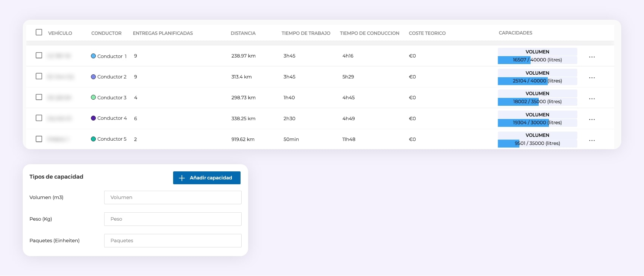Image resolution: width=644 pixels, height=276 pixels.
Task: Check the box for Conductor 1 row
Action: [x=39, y=55]
